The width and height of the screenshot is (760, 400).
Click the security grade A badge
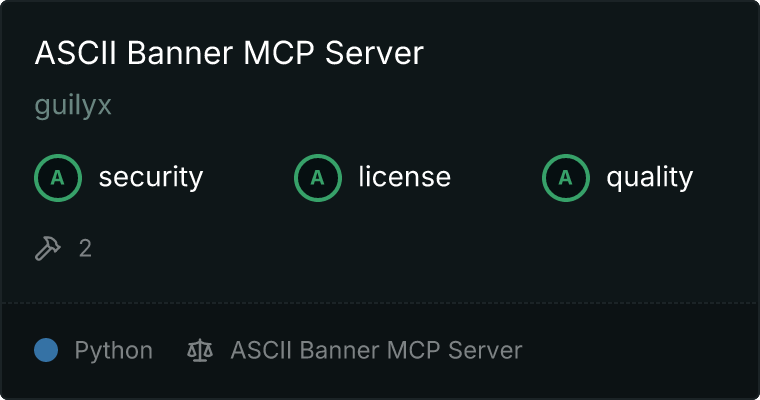(x=58, y=178)
